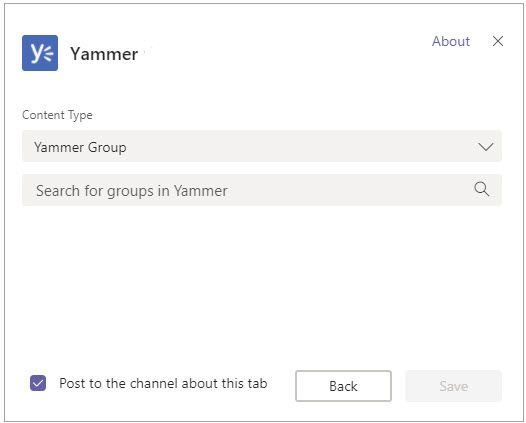Image resolution: width=526 pixels, height=423 pixels.
Task: Click the Content Type label
Action: [x=57, y=115]
